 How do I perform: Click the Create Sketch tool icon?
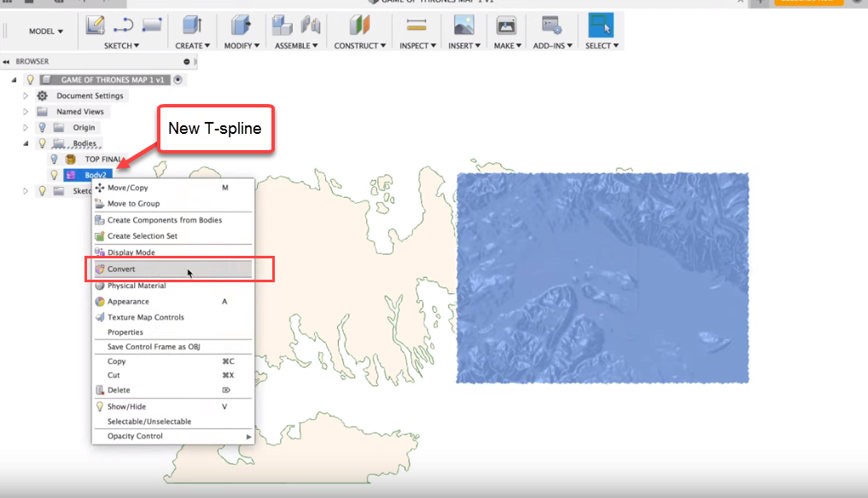(x=96, y=26)
